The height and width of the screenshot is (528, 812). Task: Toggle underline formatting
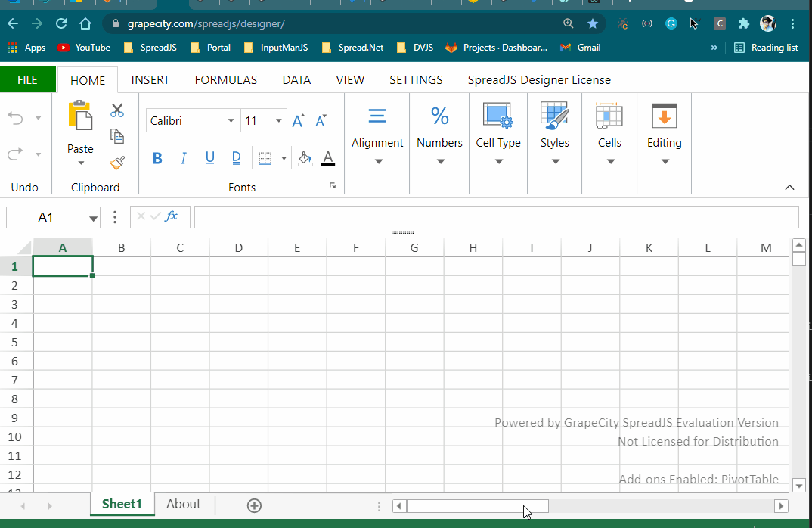pos(210,158)
